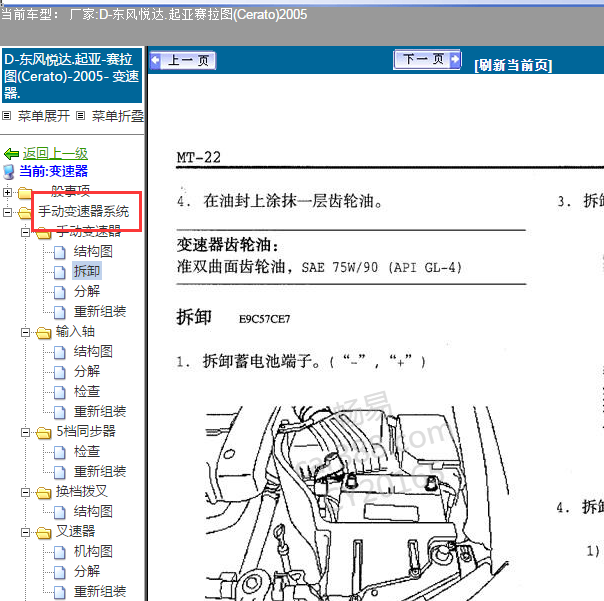Screen dimensions: 604x601
Task: Select the 换档拨叉 folder label
Action: 81,491
